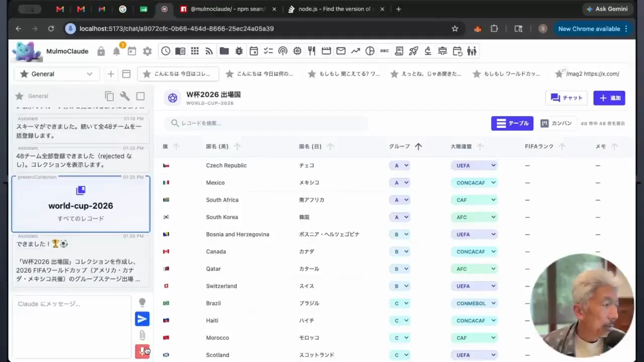Open the world-cup-2026 collection card
Image resolution: width=644 pixels, height=362 pixels.
(x=80, y=204)
